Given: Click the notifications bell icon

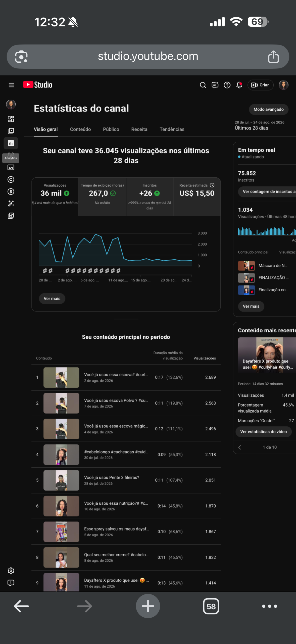Looking at the screenshot, I should (239, 85).
